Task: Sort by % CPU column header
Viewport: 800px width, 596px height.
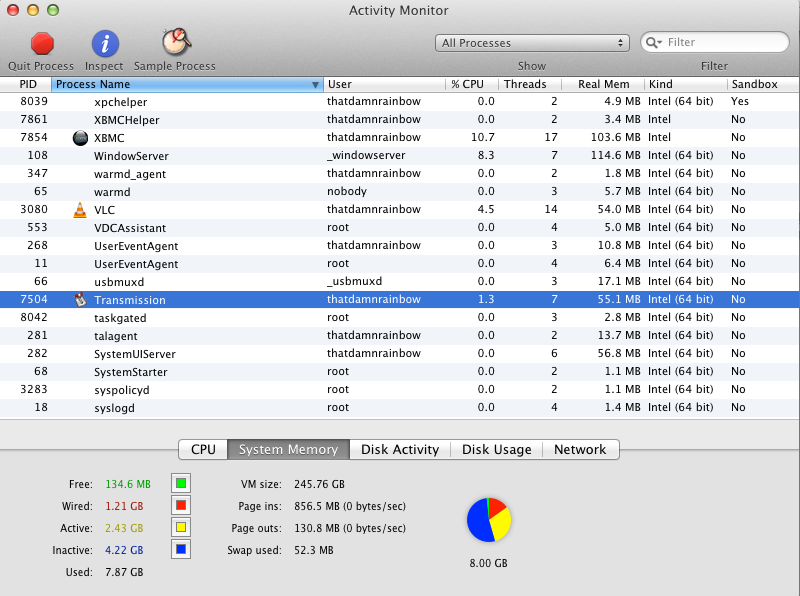Action: pyautogui.click(x=471, y=84)
